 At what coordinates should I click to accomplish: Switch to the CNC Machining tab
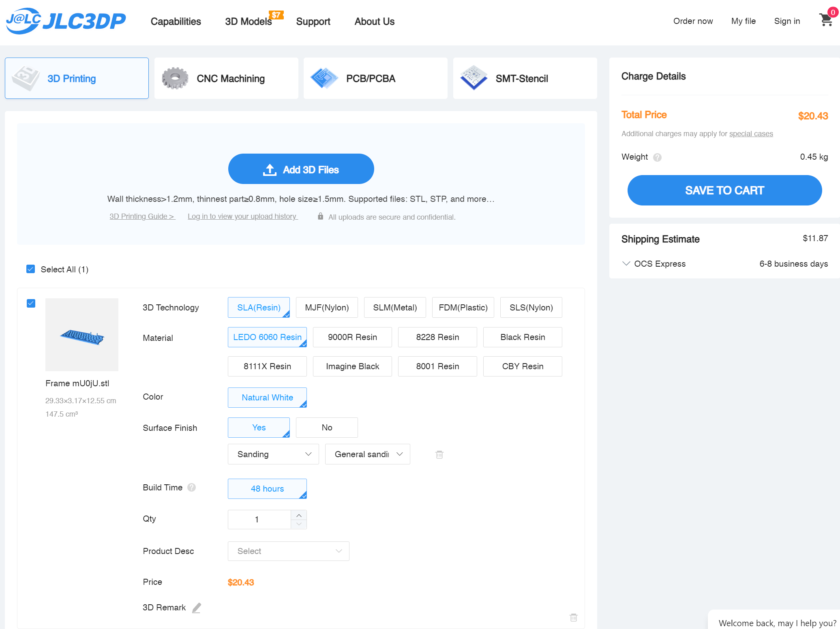pyautogui.click(x=226, y=78)
